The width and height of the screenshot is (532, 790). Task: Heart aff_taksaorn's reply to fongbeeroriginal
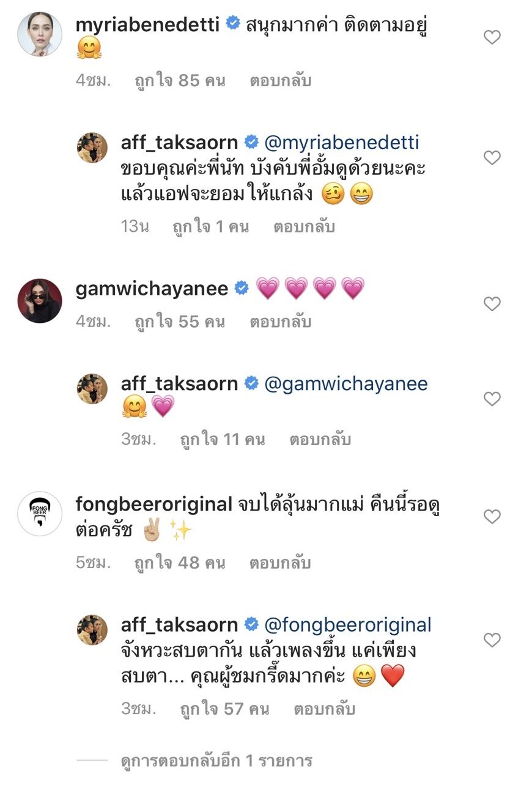(492, 640)
